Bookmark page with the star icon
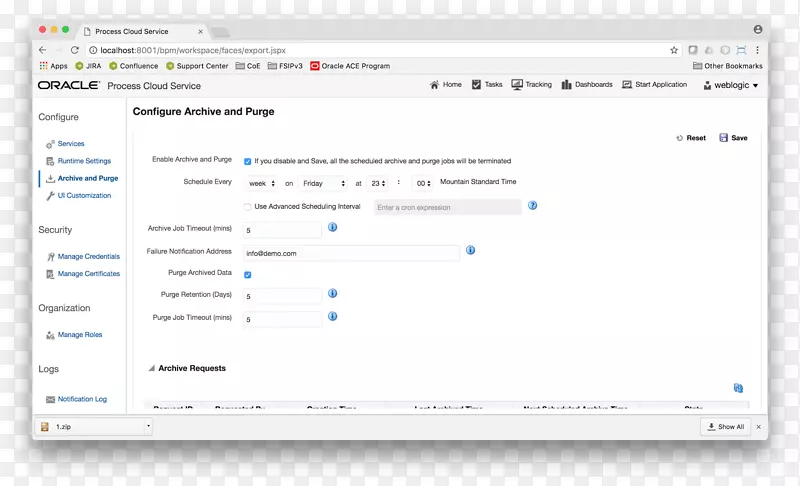The height and width of the screenshot is (486, 800). tap(674, 50)
